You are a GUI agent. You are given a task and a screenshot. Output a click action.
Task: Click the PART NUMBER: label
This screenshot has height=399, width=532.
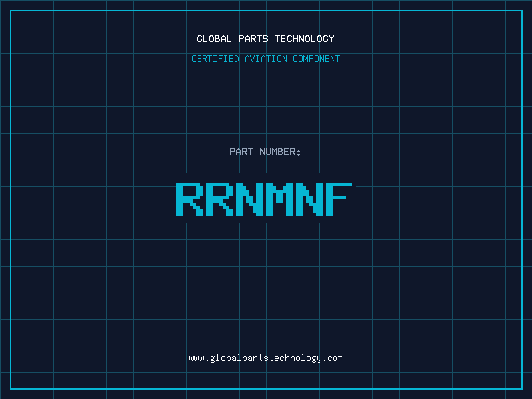[265, 152]
